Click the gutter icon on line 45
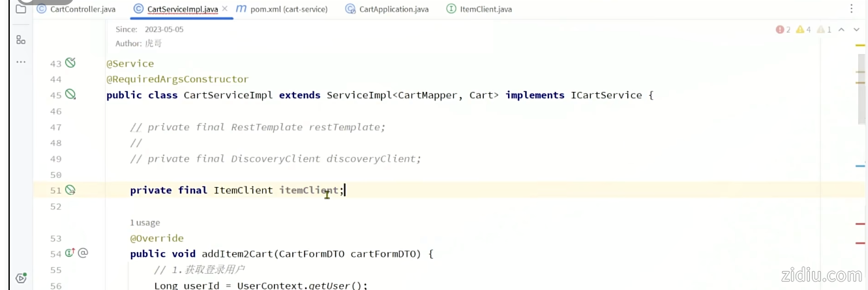This screenshot has width=868, height=290. (x=70, y=95)
